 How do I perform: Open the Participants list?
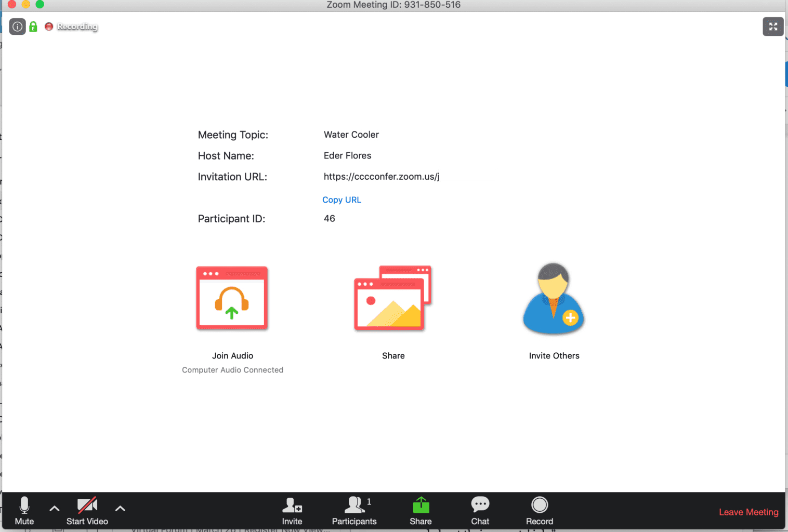pyautogui.click(x=354, y=511)
